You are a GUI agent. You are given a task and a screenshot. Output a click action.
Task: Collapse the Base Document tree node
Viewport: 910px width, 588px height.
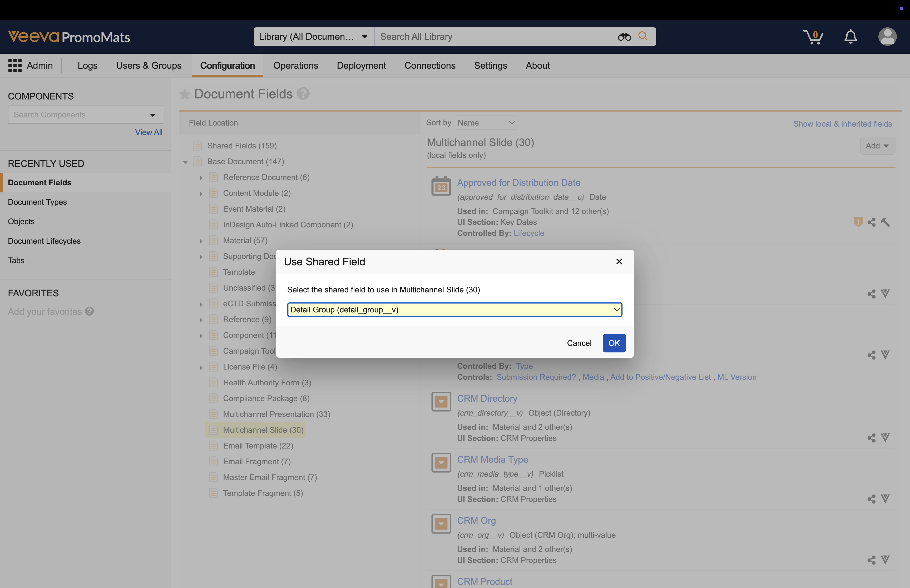pyautogui.click(x=185, y=162)
